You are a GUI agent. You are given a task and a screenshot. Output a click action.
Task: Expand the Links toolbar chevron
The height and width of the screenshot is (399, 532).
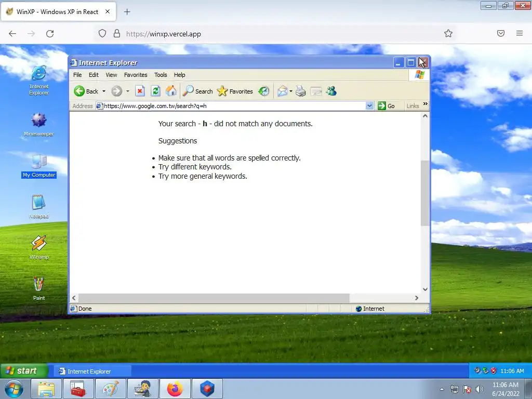coord(425,104)
